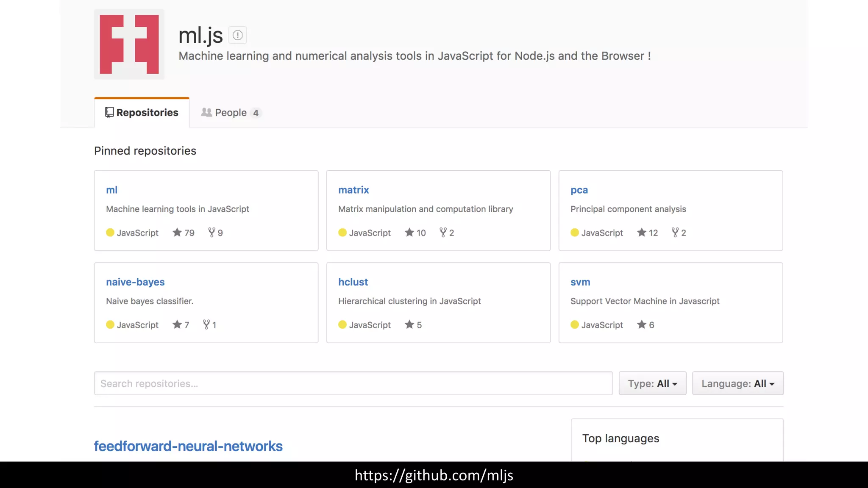Click 'Matrix manipulation and computation library' description
The width and height of the screenshot is (868, 488).
(426, 209)
